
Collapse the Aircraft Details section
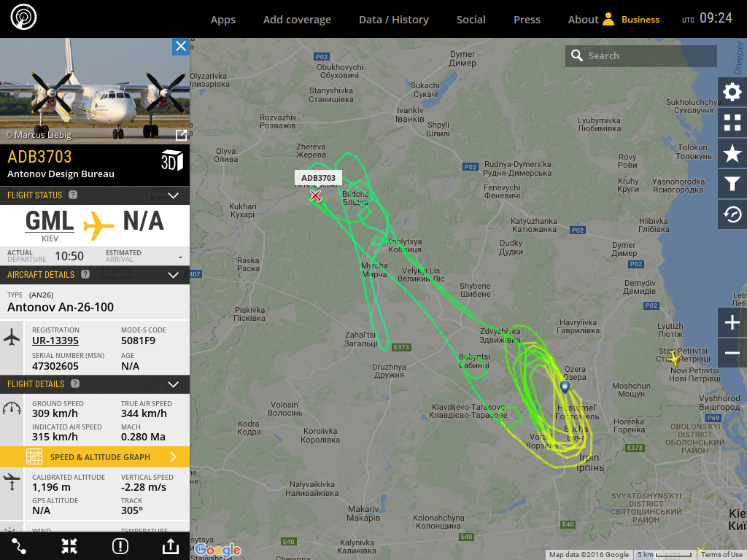tap(174, 275)
